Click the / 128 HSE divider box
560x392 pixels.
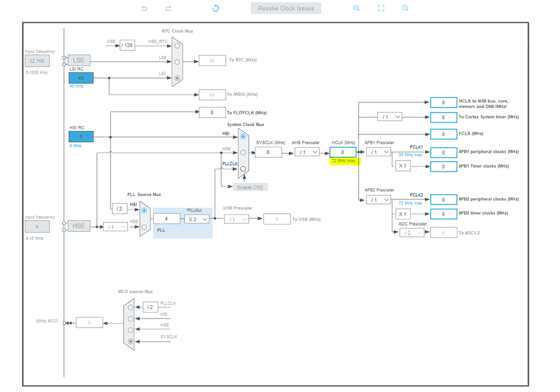tap(127, 45)
